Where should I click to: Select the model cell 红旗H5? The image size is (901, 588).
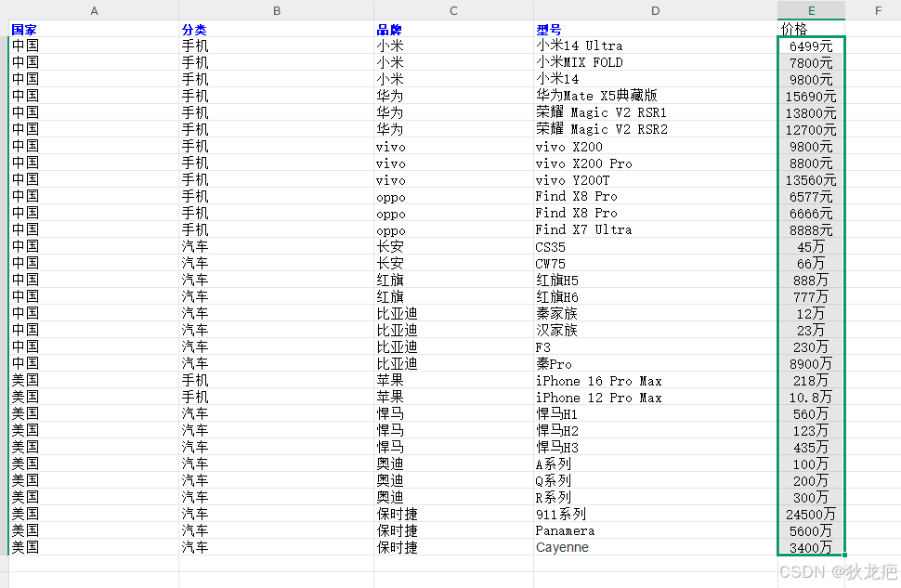(655, 280)
